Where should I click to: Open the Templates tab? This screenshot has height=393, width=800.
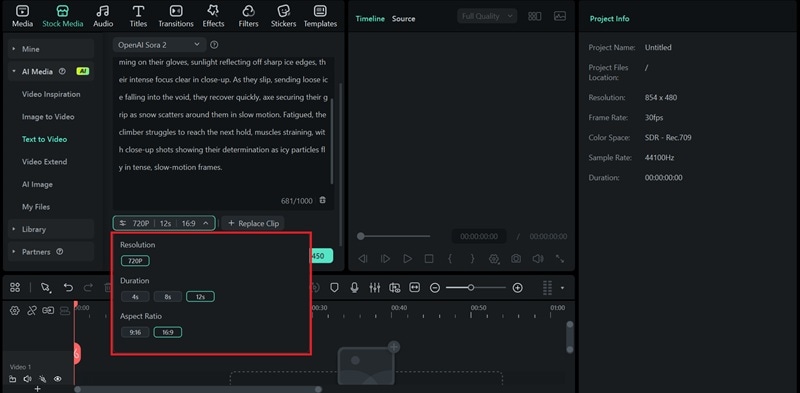[x=320, y=16]
